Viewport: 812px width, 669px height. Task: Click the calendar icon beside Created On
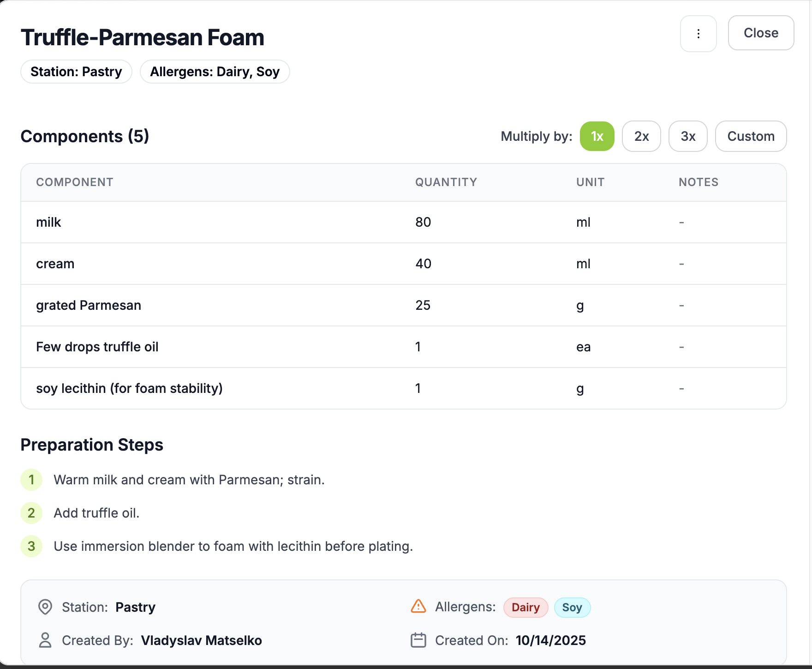coord(418,640)
